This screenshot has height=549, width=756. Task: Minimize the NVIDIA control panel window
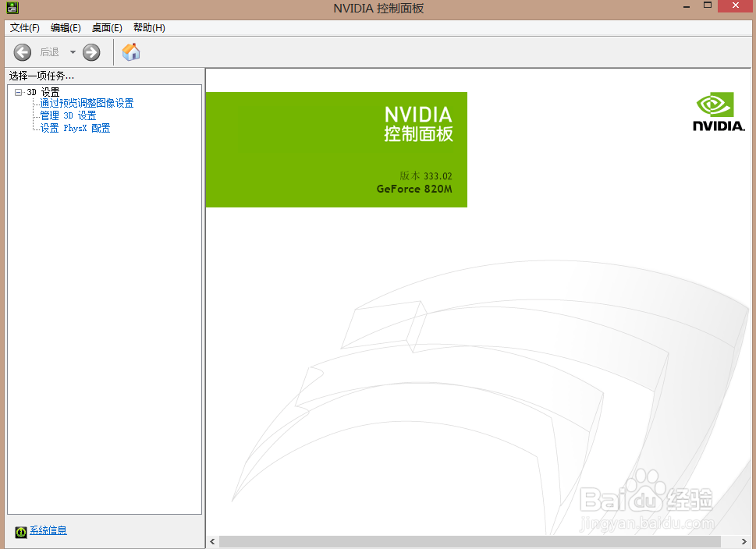tap(687, 6)
